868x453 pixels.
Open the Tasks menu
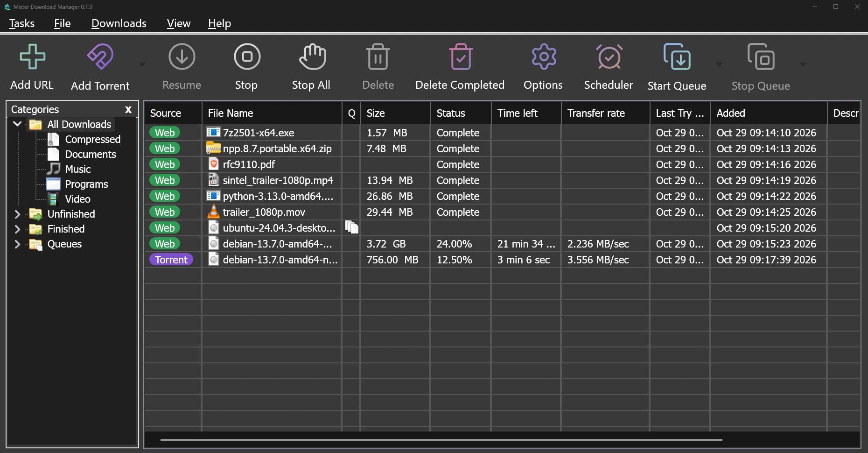tap(22, 23)
